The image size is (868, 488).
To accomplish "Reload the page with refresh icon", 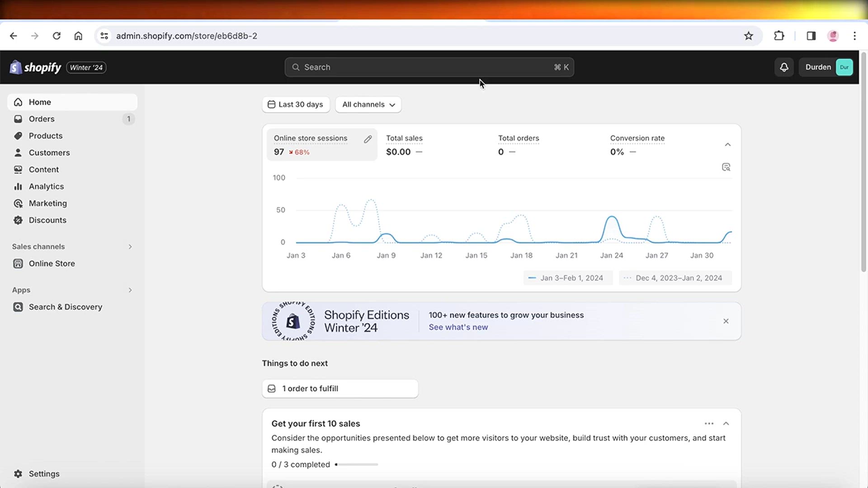I will (x=57, y=36).
